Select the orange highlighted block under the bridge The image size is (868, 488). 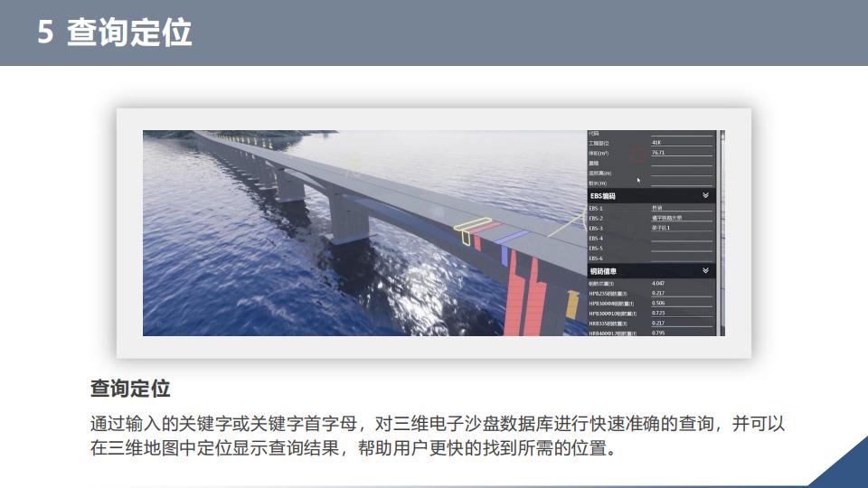coord(571,305)
